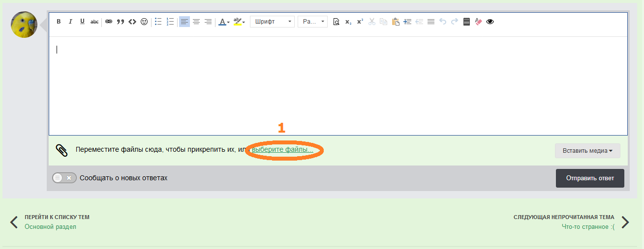Open Следующая непрочитанная тема
Viewport: 644px width, 249px height.
tap(564, 217)
